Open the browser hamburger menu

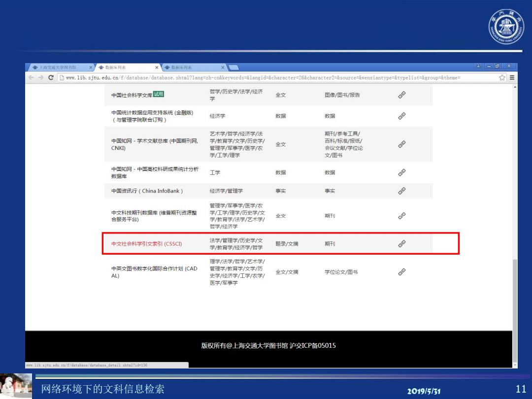coord(512,78)
